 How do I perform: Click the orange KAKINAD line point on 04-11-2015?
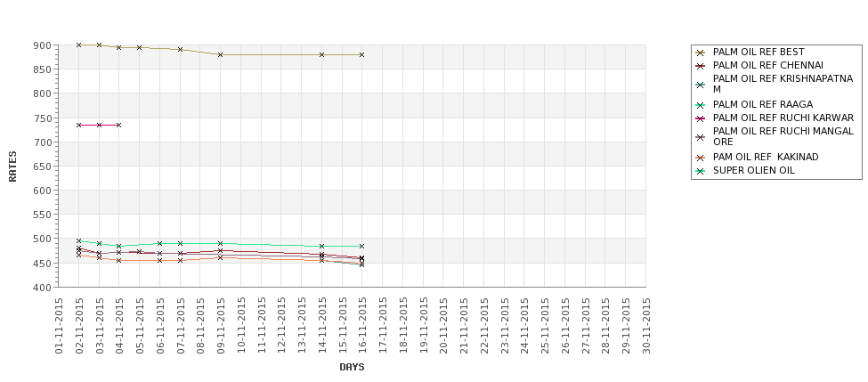(119, 260)
